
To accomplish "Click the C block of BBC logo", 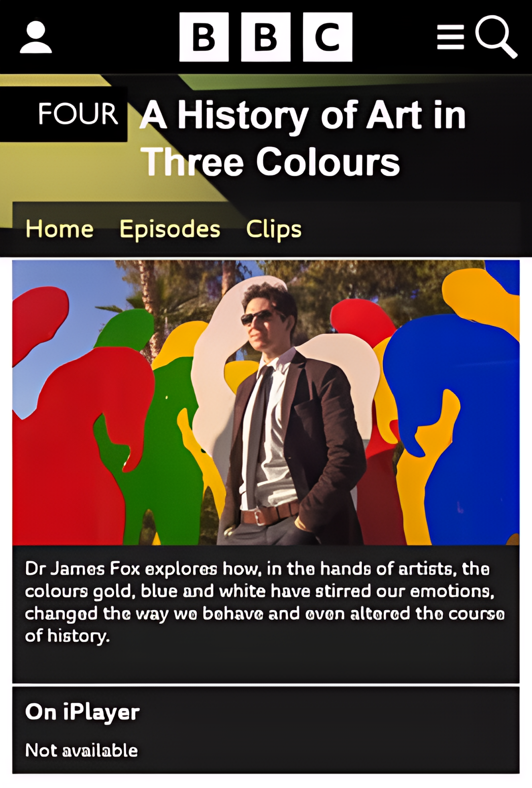I will pos(328,37).
